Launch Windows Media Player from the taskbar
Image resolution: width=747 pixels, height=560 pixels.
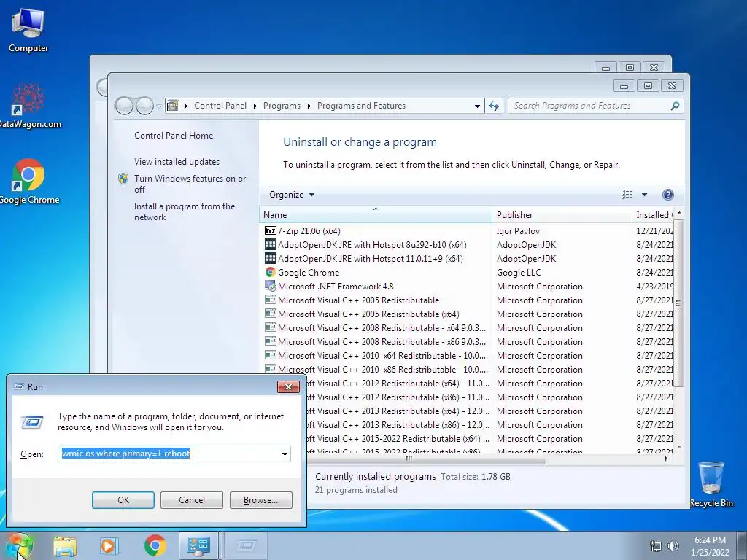tap(109, 545)
